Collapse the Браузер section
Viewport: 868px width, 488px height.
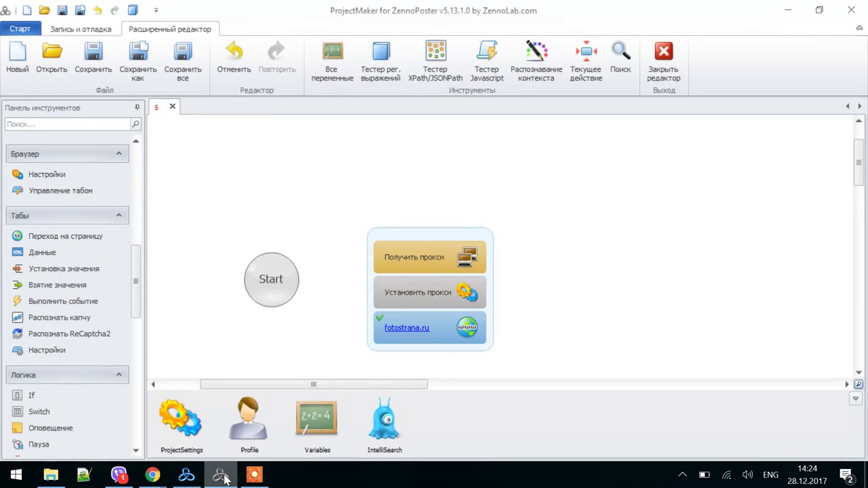coord(119,154)
